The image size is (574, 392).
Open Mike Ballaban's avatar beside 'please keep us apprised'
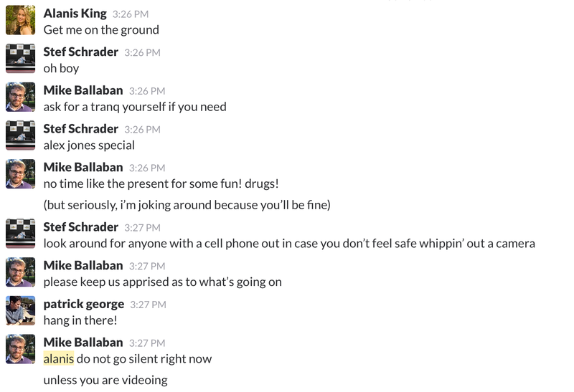coord(21,272)
